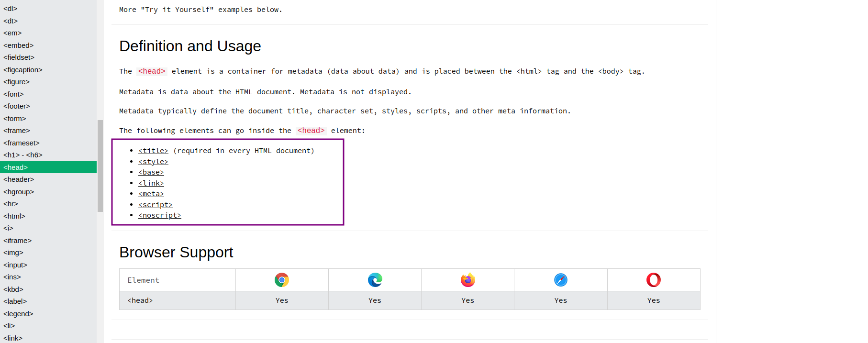Click the sidebar vertical scrollbar thumb

pyautogui.click(x=100, y=166)
